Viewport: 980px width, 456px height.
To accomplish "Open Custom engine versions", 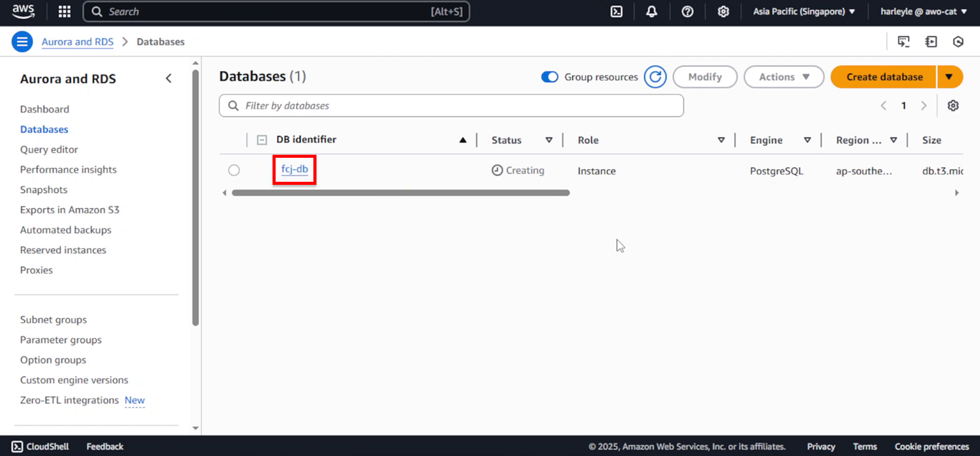I will (74, 380).
